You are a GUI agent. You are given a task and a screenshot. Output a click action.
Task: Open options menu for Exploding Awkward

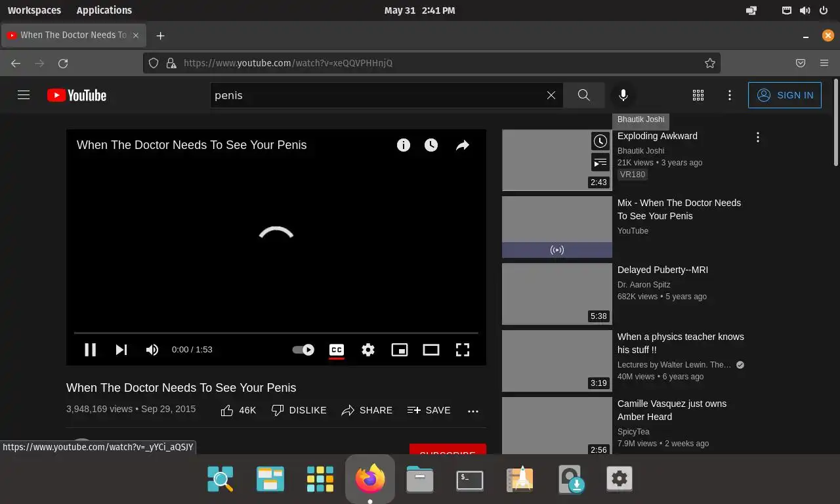pyautogui.click(x=758, y=137)
